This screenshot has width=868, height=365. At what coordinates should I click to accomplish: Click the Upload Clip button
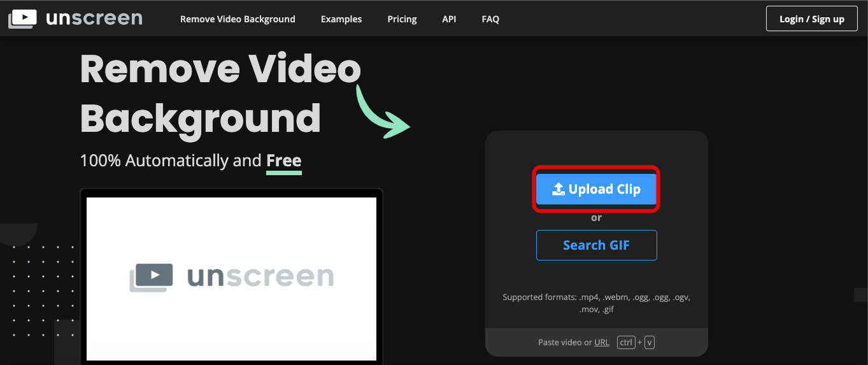point(596,189)
